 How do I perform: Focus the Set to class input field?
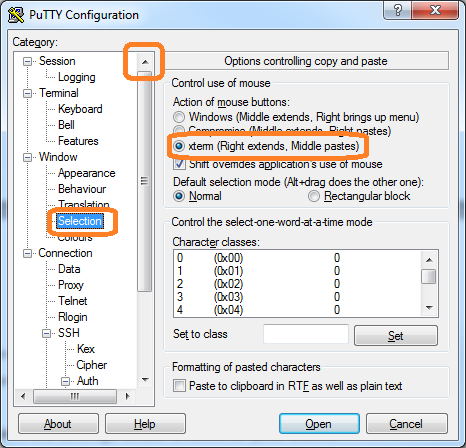306,334
